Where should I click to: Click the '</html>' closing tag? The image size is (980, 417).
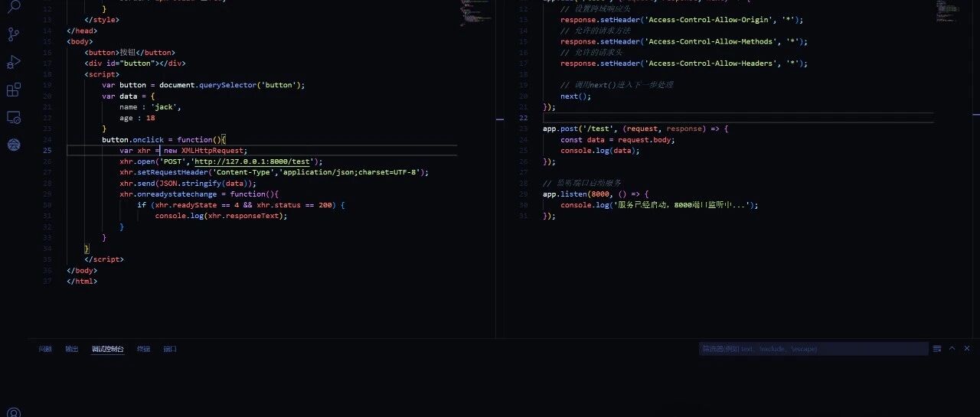click(x=82, y=281)
